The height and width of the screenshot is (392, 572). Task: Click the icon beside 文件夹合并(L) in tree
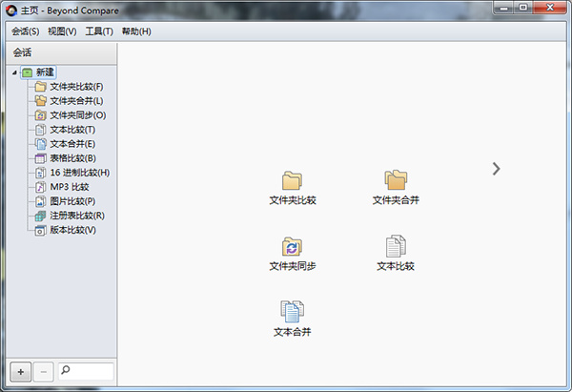point(40,101)
